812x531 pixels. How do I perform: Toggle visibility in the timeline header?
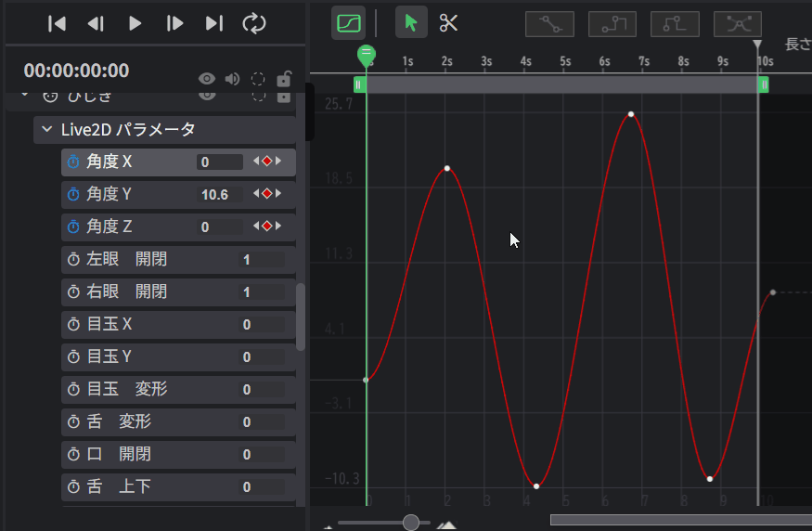pyautogui.click(x=207, y=79)
